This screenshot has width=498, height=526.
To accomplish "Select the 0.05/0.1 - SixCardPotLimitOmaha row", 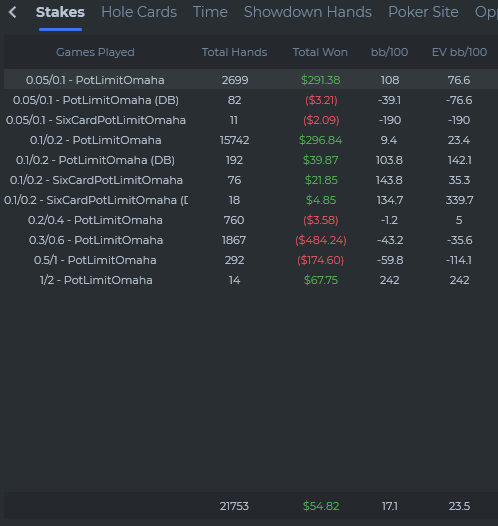I will (x=251, y=120).
